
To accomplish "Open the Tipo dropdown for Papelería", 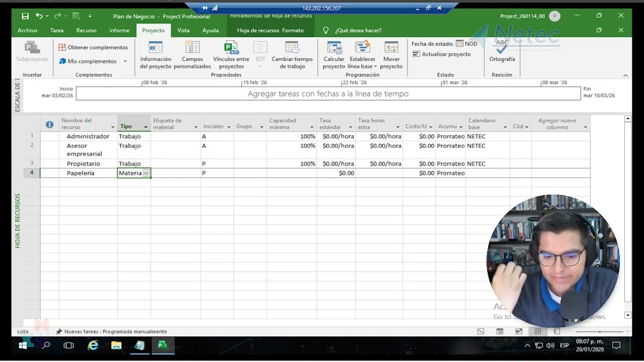I will 146,173.
